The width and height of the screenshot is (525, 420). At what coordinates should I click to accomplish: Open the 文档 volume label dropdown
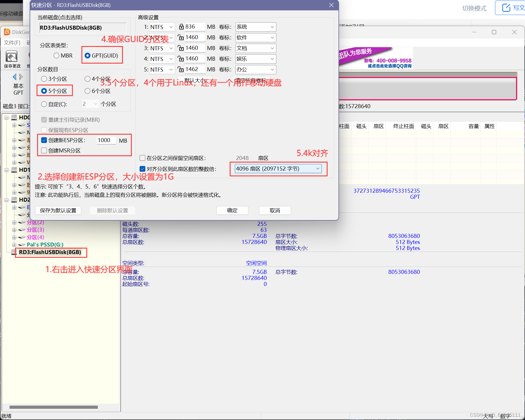(256, 48)
